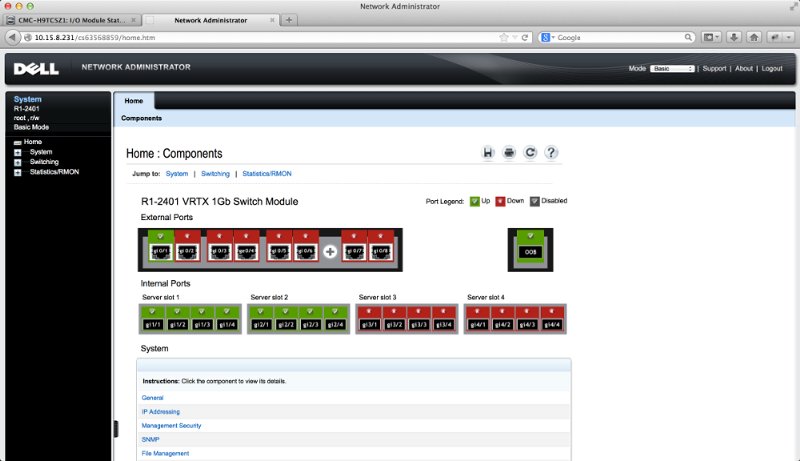
Task: Select internal port gi2/4
Action: click(x=335, y=319)
